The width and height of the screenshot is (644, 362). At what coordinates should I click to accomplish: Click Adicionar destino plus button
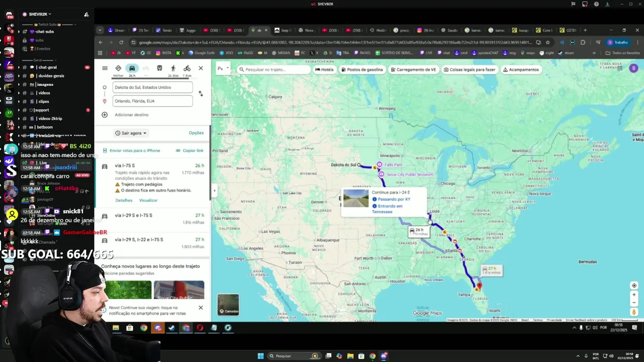click(x=105, y=115)
